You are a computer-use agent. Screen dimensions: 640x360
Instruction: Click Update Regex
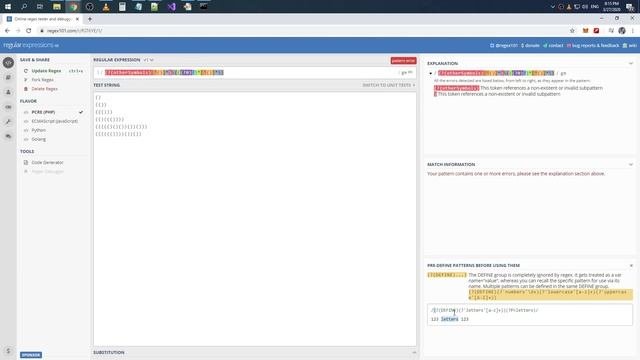[46, 71]
